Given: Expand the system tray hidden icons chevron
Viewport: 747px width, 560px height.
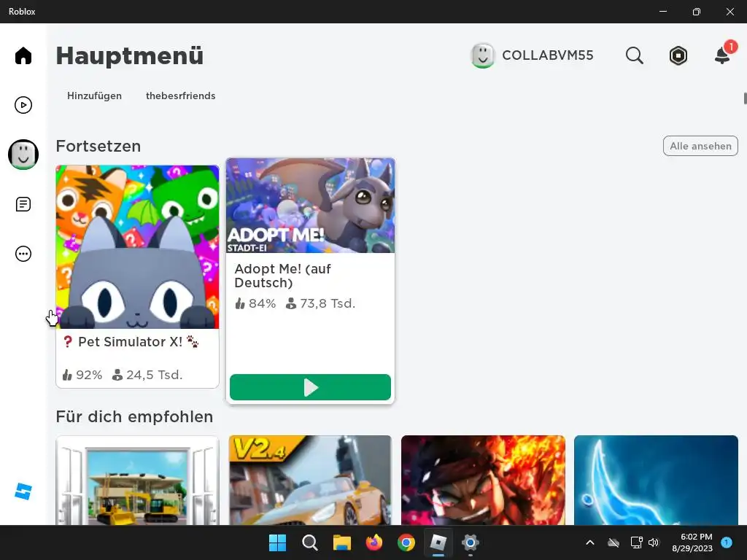Looking at the screenshot, I should [x=589, y=542].
